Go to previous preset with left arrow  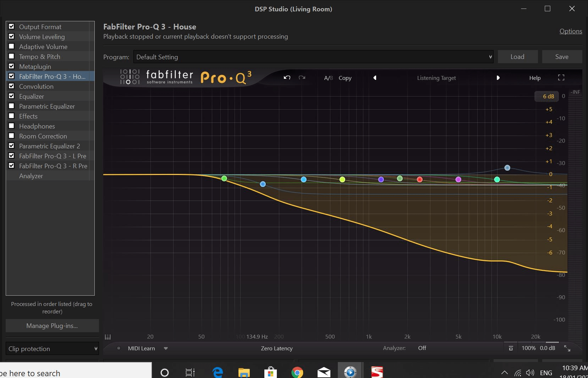(375, 78)
